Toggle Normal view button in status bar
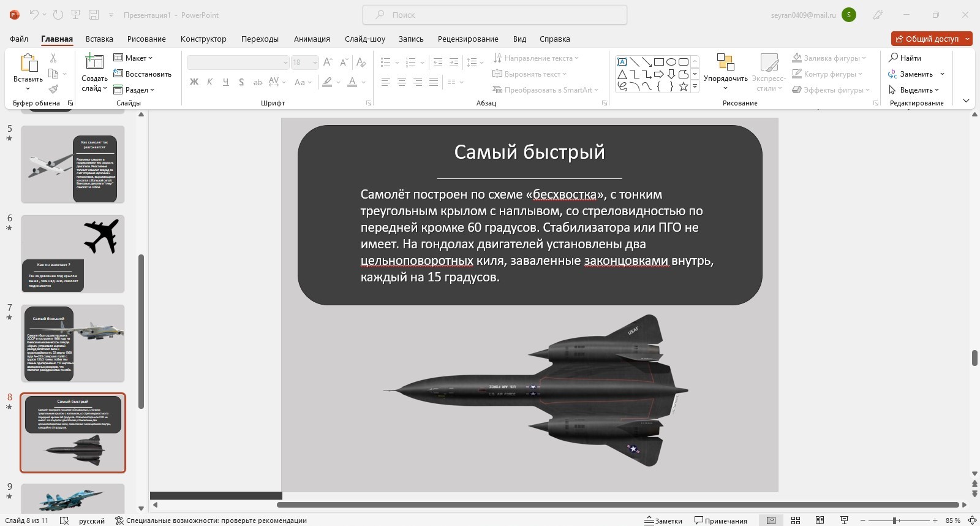Image resolution: width=980 pixels, height=526 pixels. pyautogui.click(x=771, y=520)
